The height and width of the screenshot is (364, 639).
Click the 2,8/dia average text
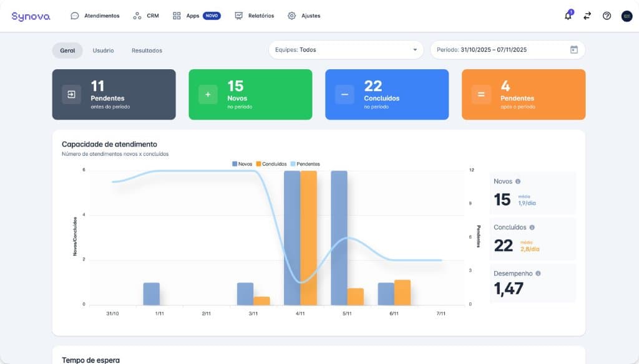530,249
